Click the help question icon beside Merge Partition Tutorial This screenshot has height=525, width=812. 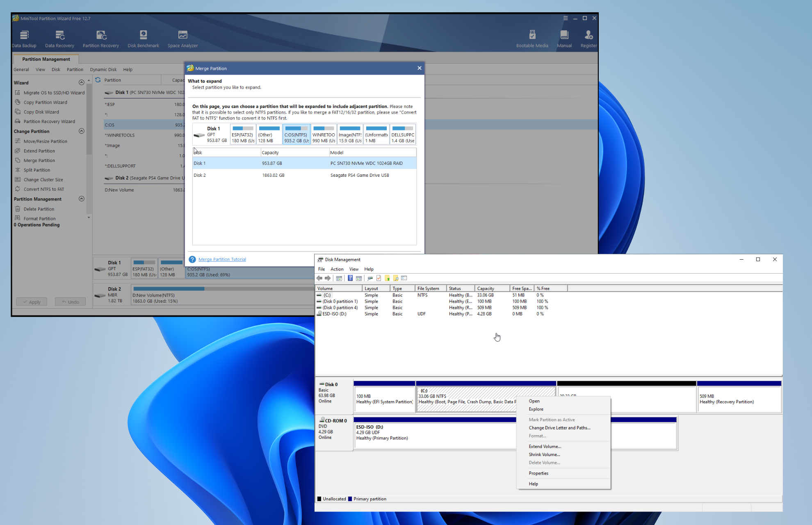pyautogui.click(x=192, y=259)
